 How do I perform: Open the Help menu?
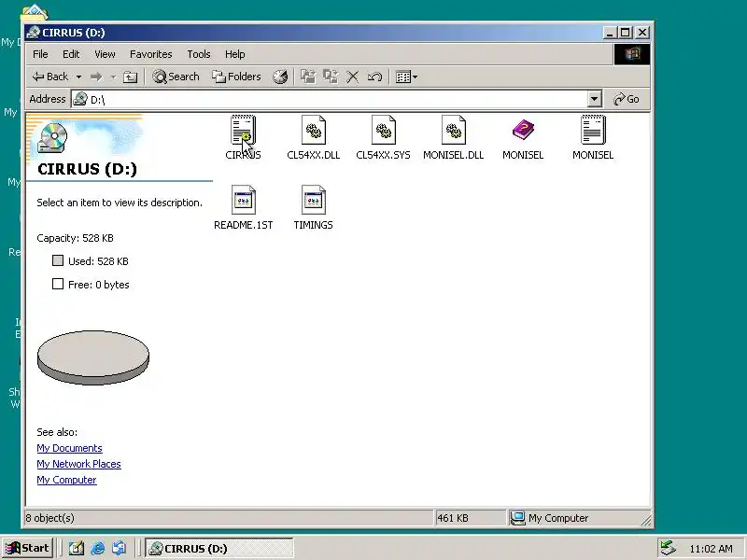click(x=235, y=54)
